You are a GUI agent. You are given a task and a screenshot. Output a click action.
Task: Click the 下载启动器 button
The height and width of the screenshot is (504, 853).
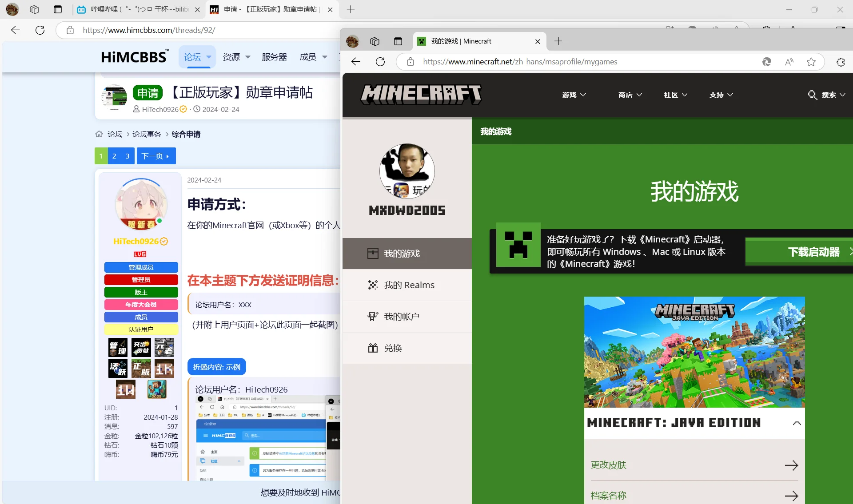(813, 252)
